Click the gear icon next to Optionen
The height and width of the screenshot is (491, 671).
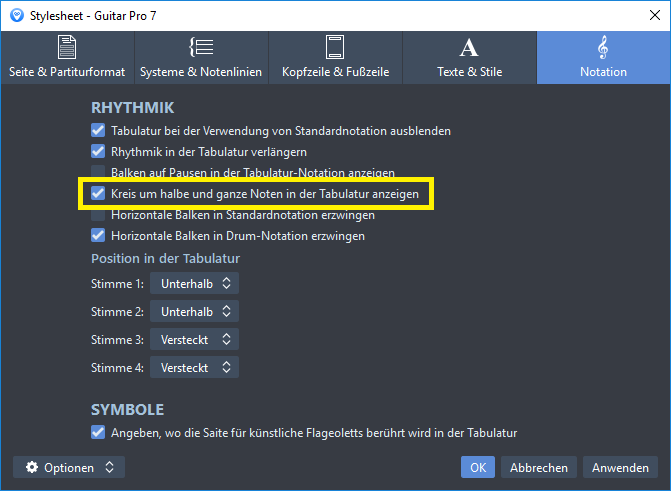coord(32,467)
